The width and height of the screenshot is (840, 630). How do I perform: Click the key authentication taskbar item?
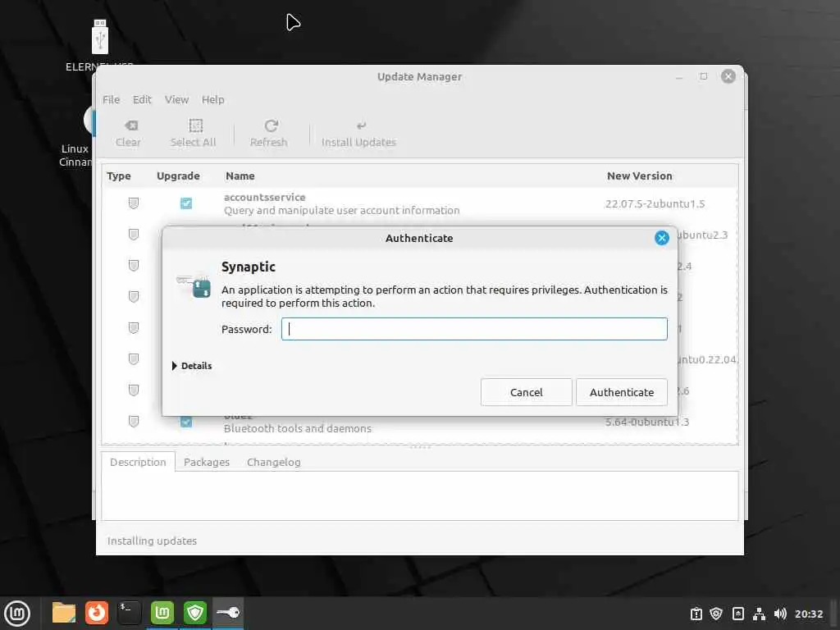(x=228, y=613)
